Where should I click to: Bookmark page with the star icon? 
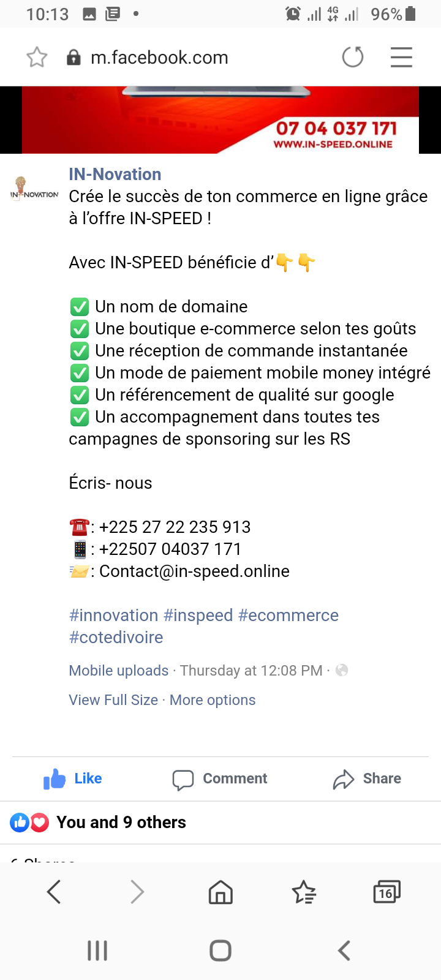37,58
